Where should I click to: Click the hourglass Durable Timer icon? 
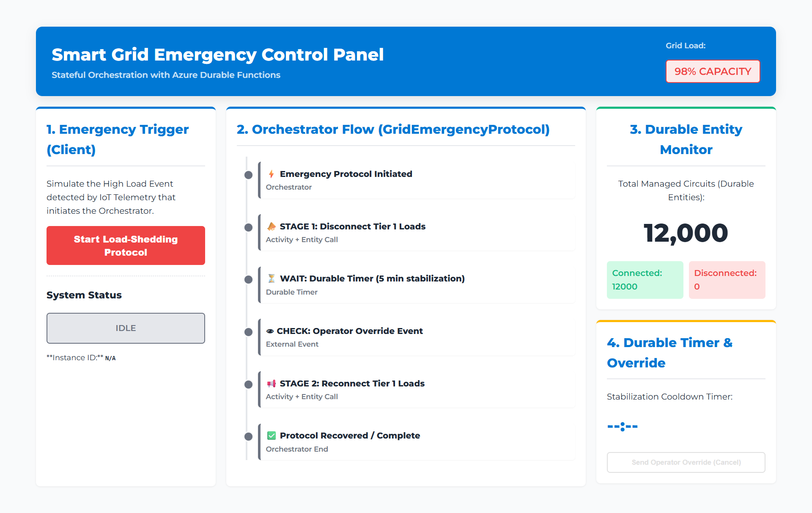272,279
